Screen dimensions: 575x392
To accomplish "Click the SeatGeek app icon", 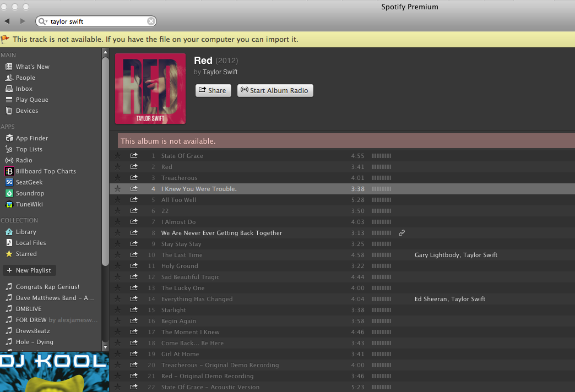I will [9, 182].
